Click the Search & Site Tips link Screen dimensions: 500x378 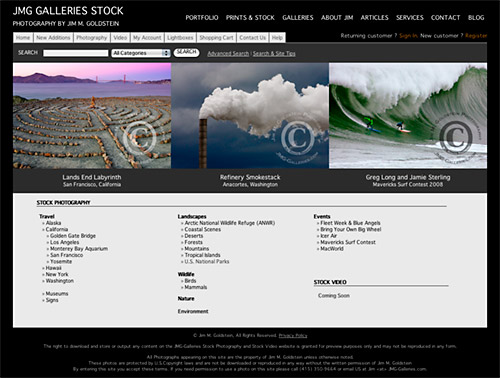click(x=274, y=53)
